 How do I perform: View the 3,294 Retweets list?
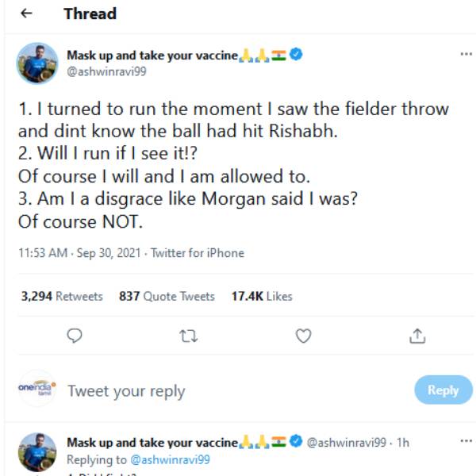(x=62, y=296)
